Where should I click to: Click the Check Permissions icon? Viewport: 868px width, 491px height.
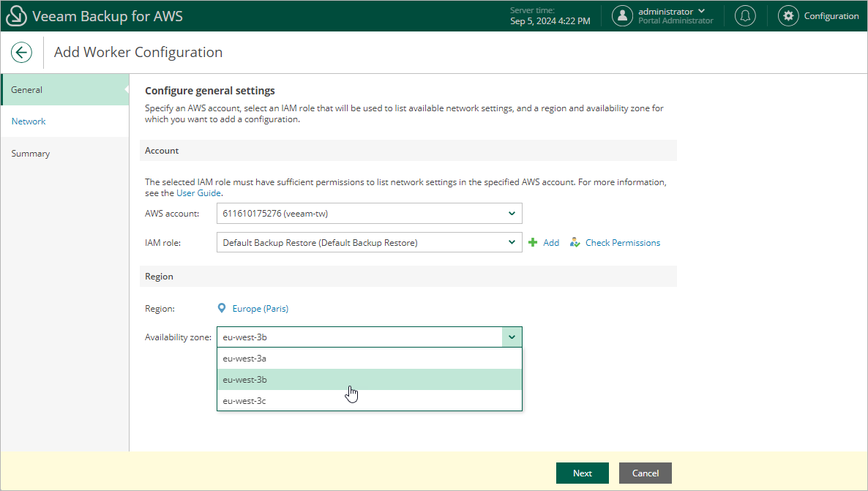click(x=575, y=242)
